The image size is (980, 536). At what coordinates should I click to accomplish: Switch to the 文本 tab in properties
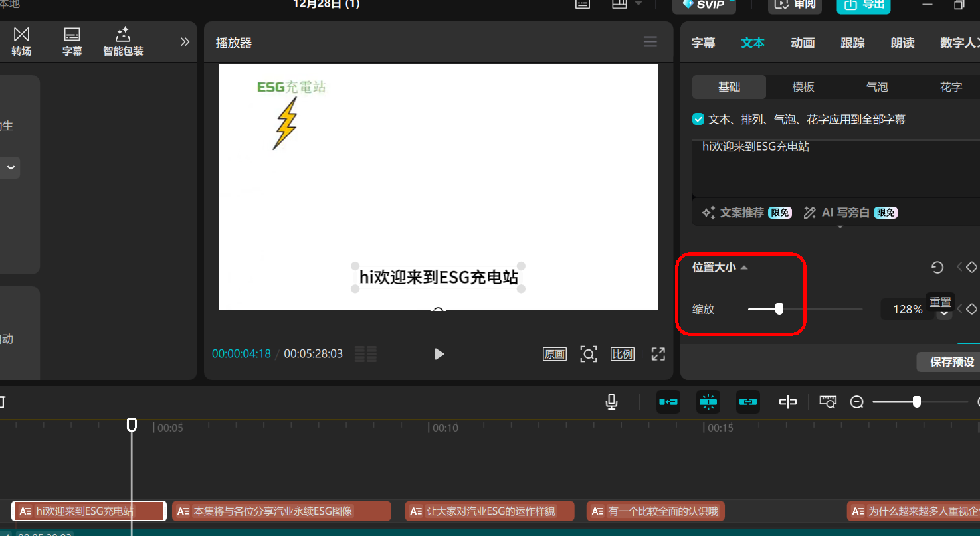[753, 43]
